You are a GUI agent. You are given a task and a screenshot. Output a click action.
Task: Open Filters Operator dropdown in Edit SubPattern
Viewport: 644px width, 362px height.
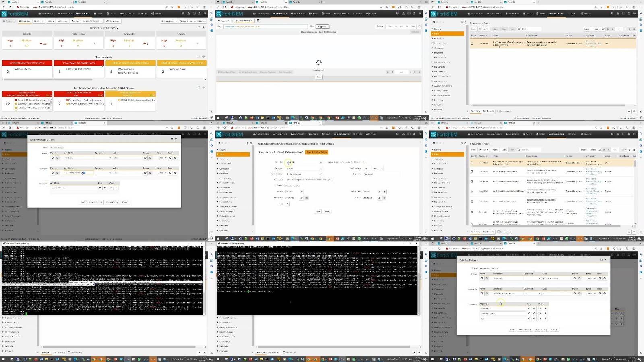click(x=532, y=278)
